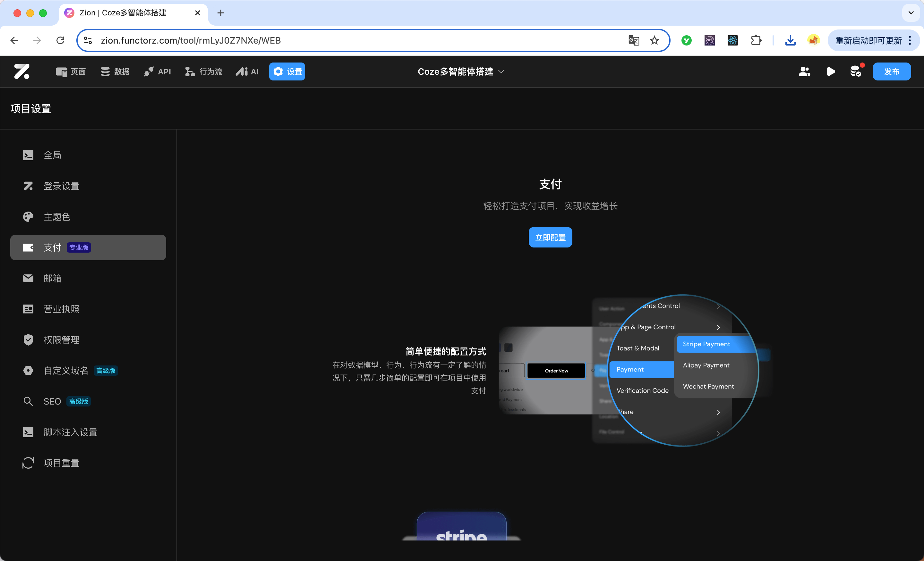The height and width of the screenshot is (561, 924).
Task: Open SEO settings
Action: click(x=88, y=401)
